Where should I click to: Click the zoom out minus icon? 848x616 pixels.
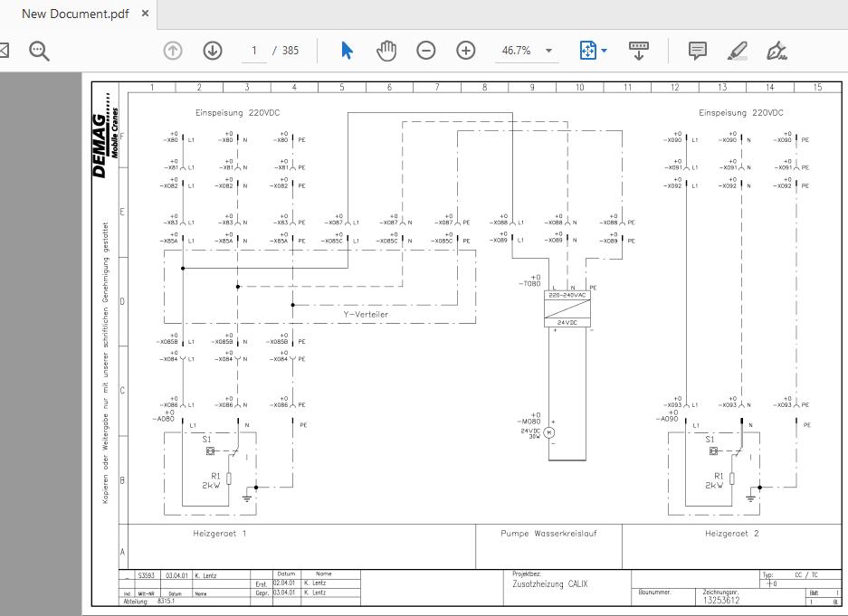[x=426, y=51]
